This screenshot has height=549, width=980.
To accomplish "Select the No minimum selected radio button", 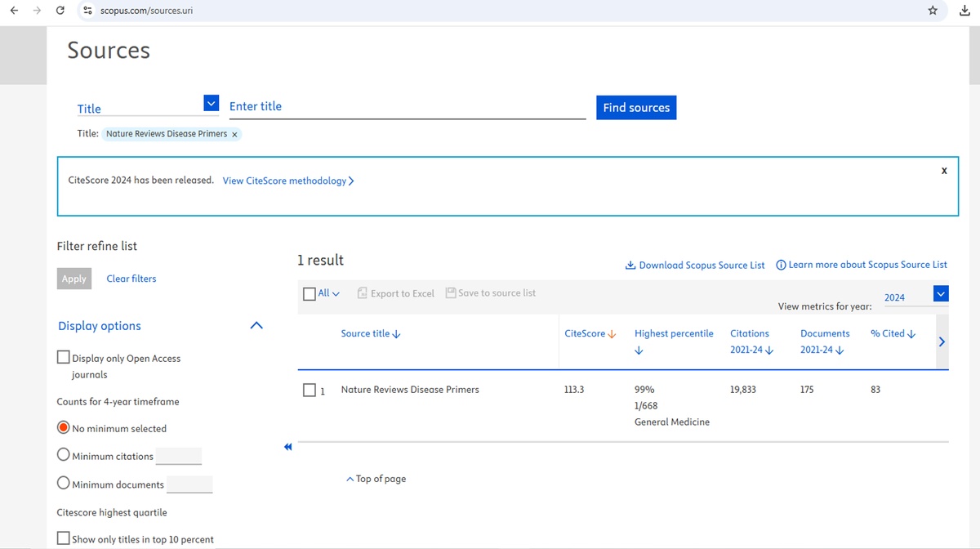I will coord(64,427).
